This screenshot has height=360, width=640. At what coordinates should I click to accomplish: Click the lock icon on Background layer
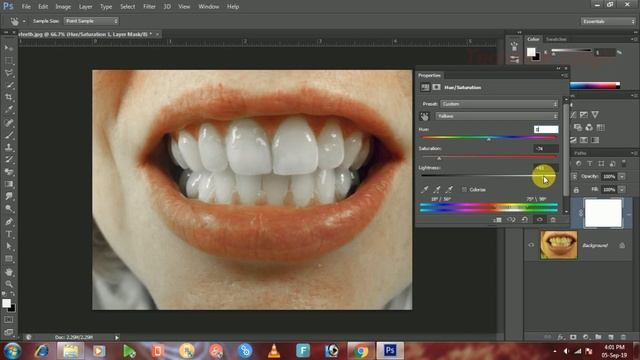622,245
